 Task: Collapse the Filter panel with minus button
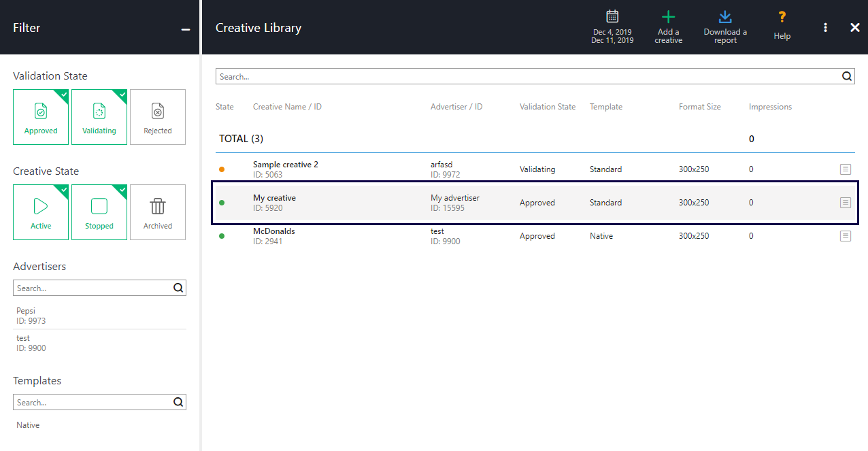pos(185,29)
